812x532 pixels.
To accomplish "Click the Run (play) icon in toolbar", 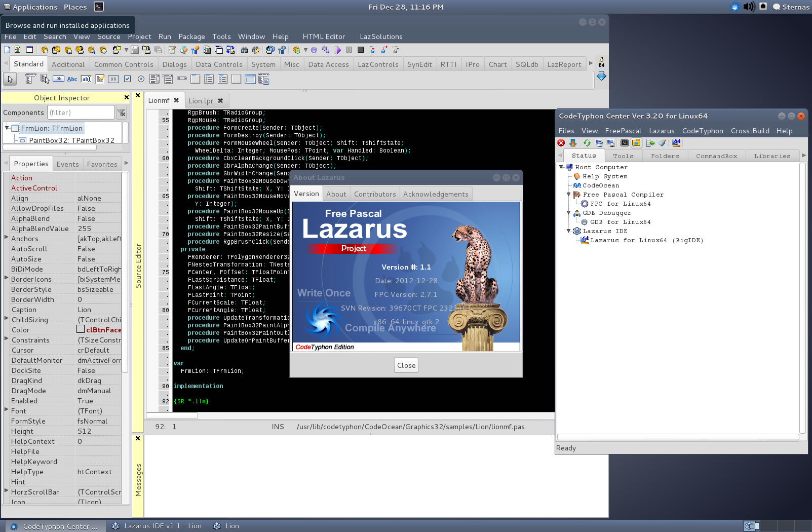I will pyautogui.click(x=337, y=50).
